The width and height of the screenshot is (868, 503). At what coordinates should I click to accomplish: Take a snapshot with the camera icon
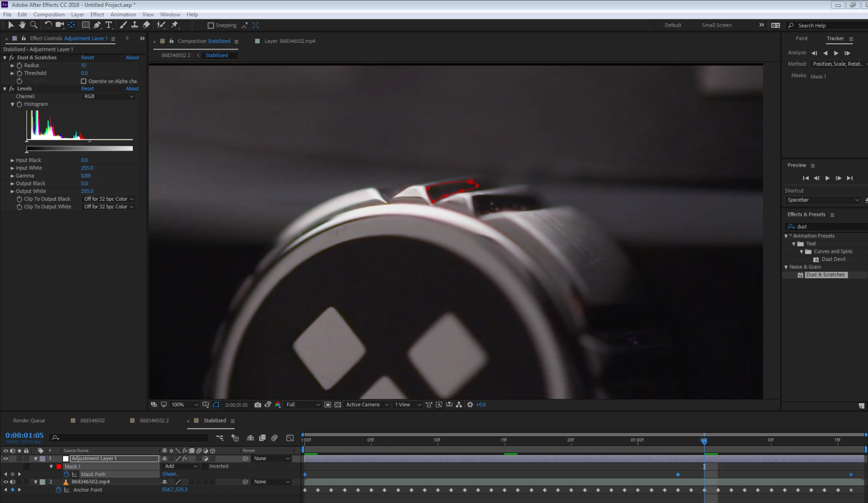coord(258,405)
